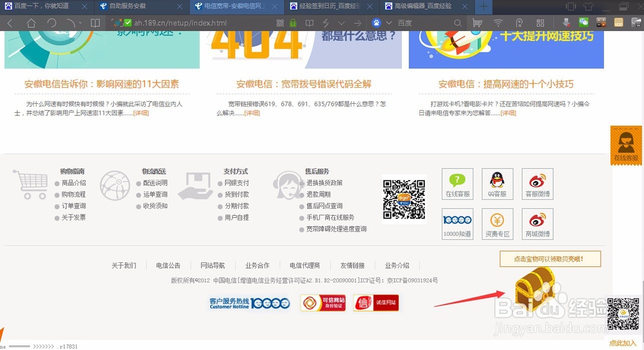Open 电信代理商 in the footer navigation
This screenshot has width=644, height=350.
[x=305, y=266]
